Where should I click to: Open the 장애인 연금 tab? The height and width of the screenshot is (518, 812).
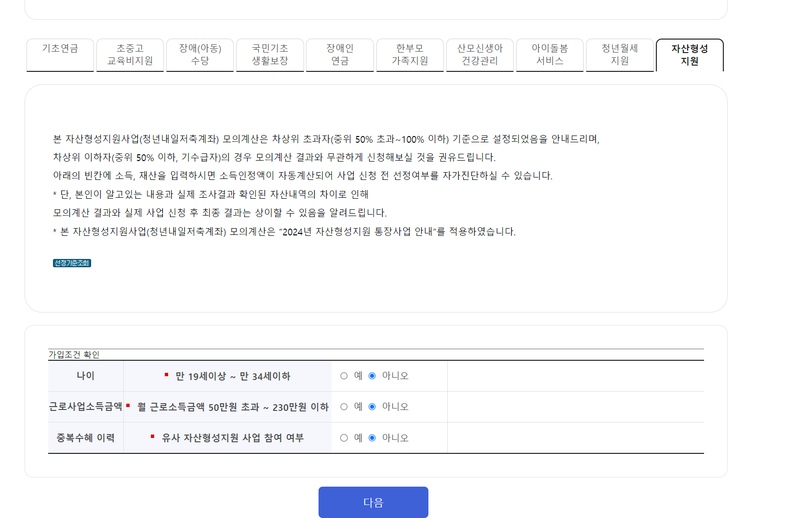(340, 54)
